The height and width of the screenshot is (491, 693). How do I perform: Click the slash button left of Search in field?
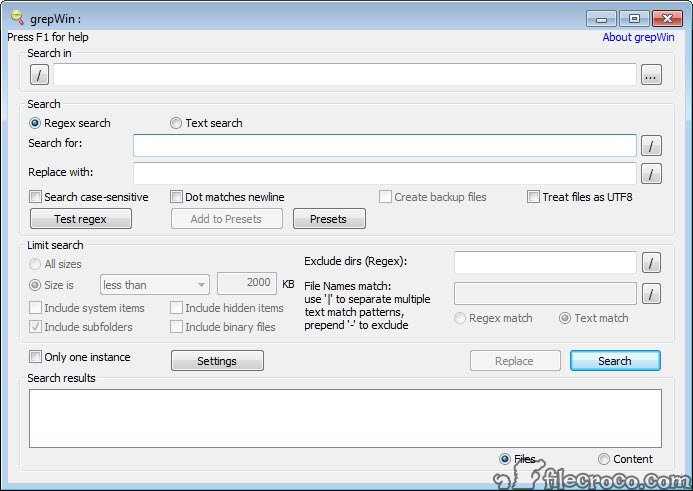(39, 74)
